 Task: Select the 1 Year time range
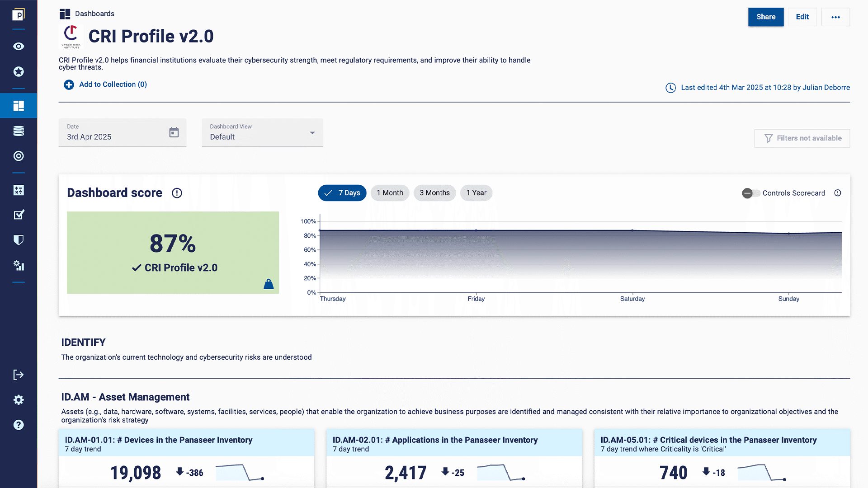(476, 193)
